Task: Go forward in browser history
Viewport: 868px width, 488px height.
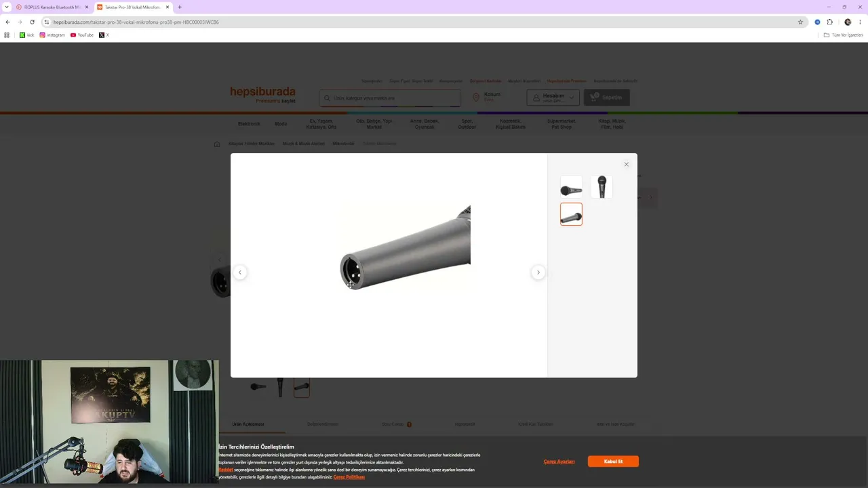Action: tap(20, 22)
